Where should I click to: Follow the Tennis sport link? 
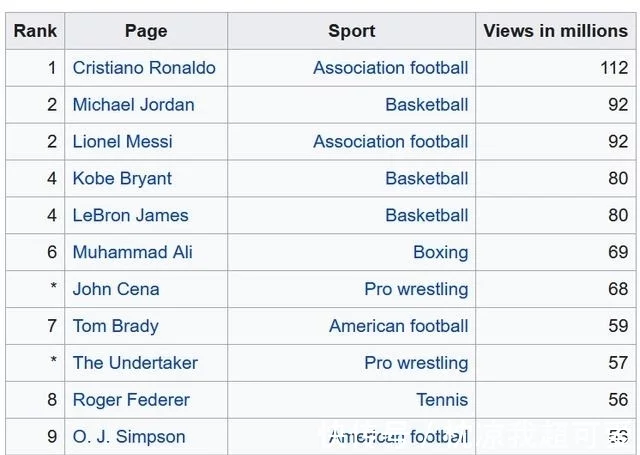pyautogui.click(x=442, y=400)
